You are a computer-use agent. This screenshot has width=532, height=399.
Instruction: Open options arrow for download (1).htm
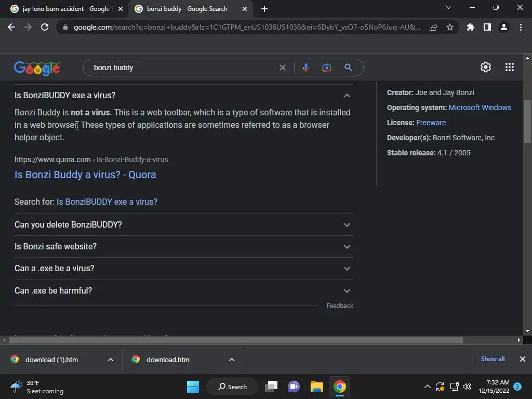[x=111, y=360]
